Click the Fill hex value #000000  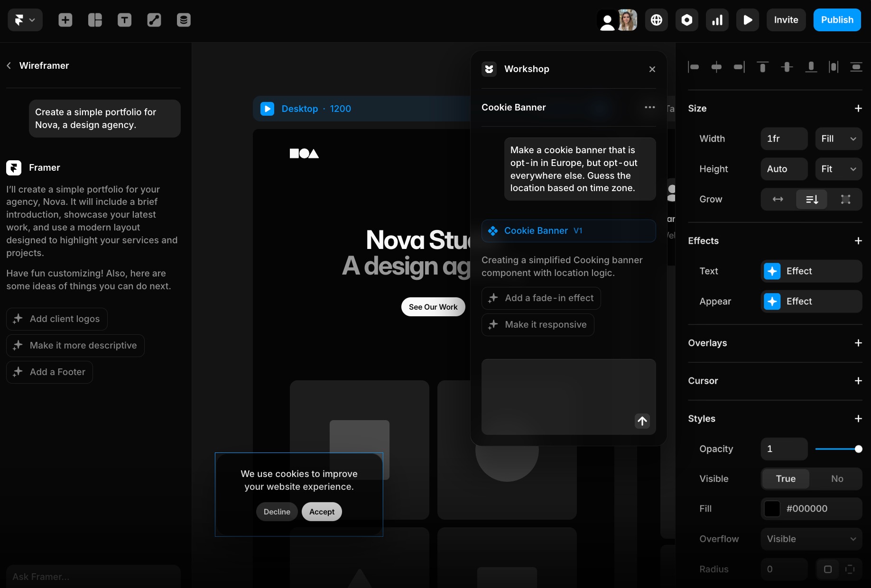click(x=807, y=509)
